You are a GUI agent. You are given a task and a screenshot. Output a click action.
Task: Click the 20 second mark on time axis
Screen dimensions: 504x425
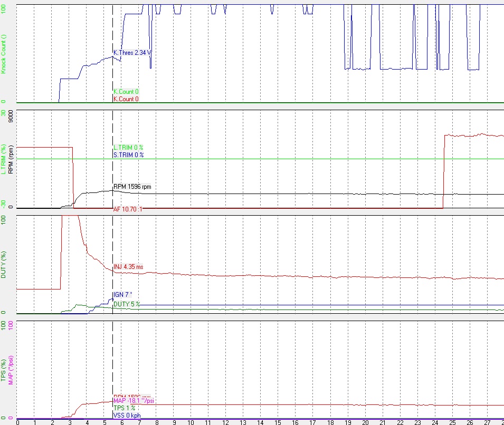click(x=365, y=422)
